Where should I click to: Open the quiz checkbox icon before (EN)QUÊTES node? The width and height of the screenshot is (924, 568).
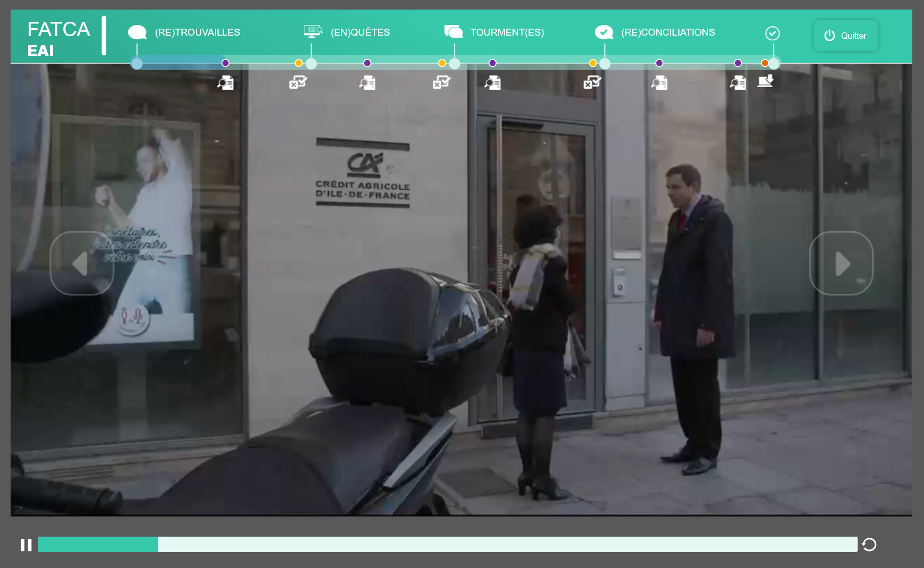(x=298, y=82)
